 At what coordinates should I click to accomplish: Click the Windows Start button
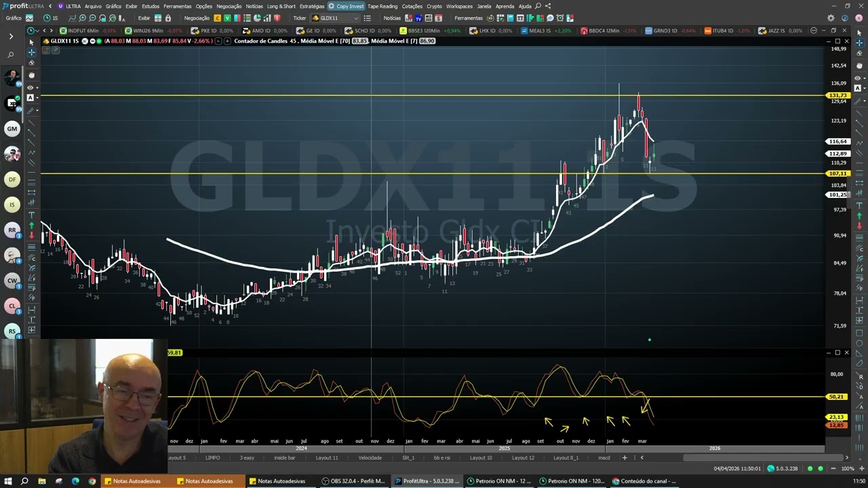(x=7, y=481)
